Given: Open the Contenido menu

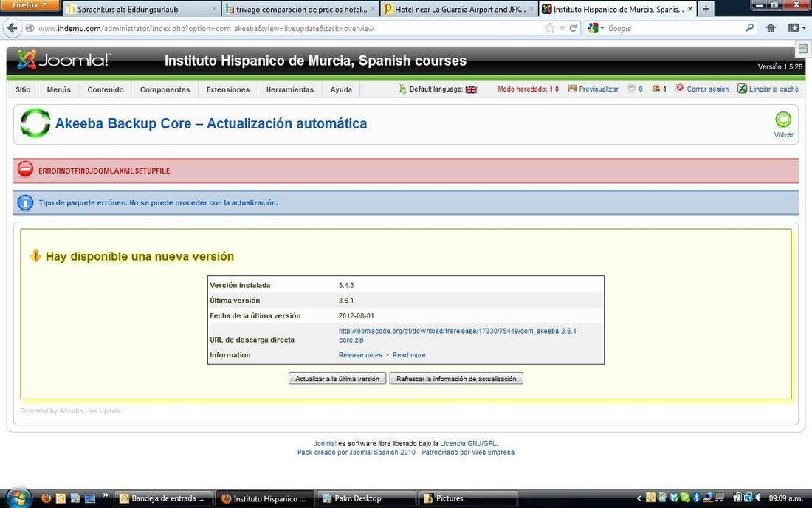Looking at the screenshot, I should click(105, 89).
